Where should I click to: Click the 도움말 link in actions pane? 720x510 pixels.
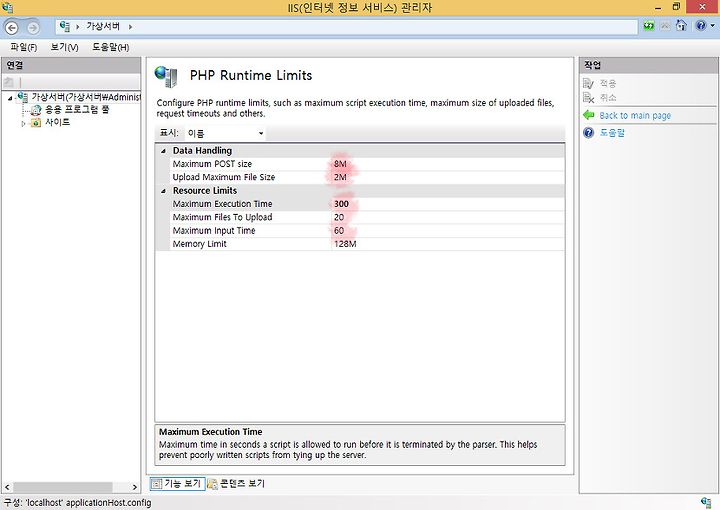pyautogui.click(x=612, y=133)
